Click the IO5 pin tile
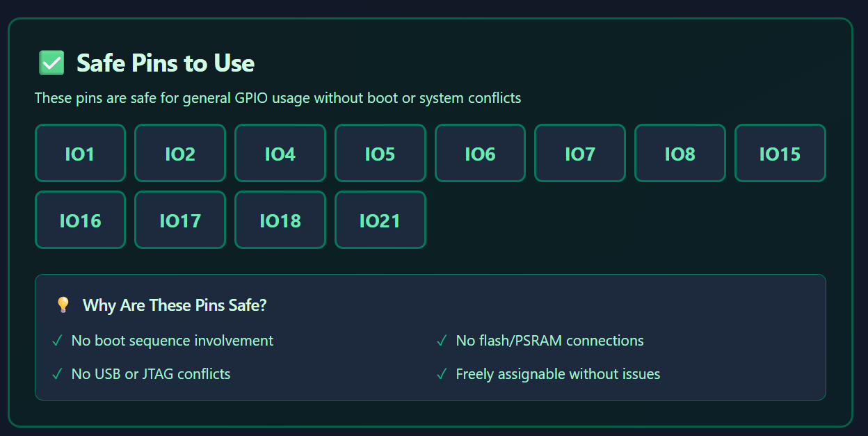The width and height of the screenshot is (868, 436). 380,153
